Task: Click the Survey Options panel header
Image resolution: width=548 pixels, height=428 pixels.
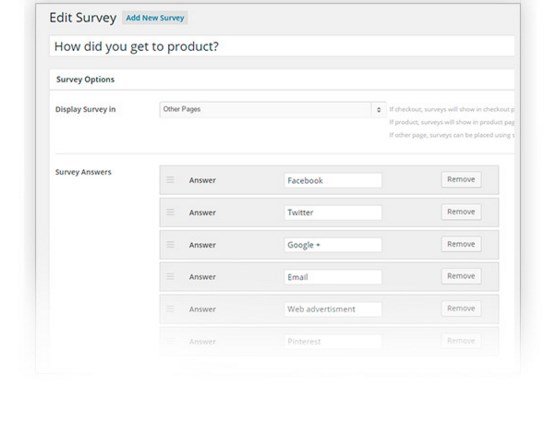Action: (x=282, y=79)
